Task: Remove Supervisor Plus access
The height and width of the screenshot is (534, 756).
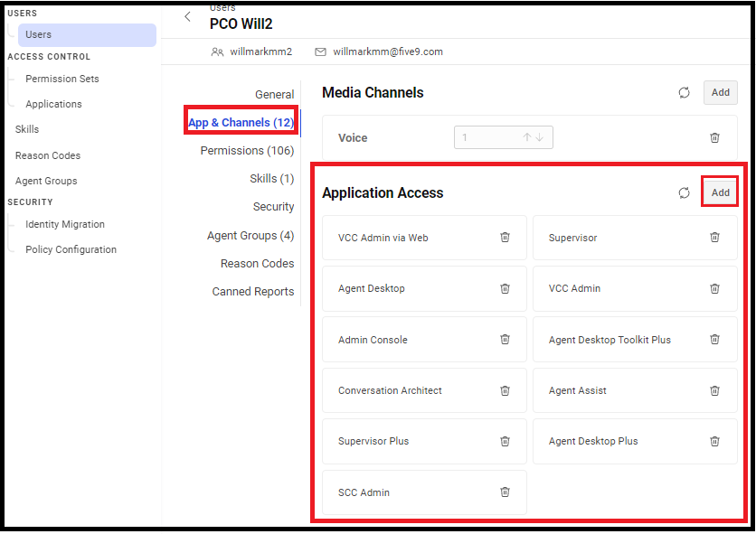Action: (505, 441)
